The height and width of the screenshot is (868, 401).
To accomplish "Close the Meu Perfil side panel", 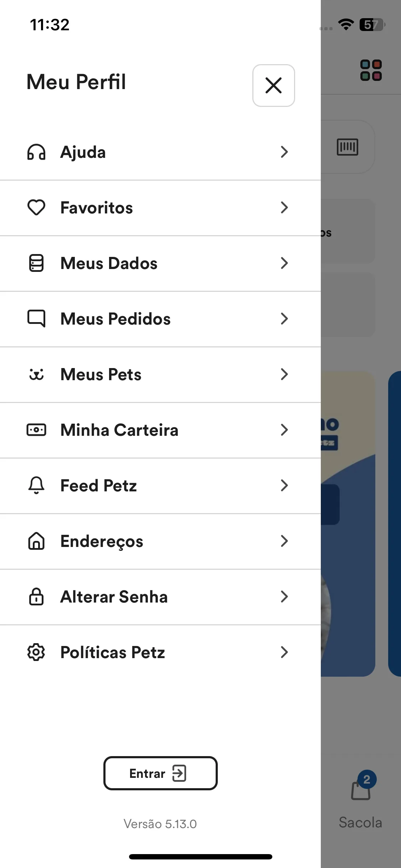I will [274, 86].
